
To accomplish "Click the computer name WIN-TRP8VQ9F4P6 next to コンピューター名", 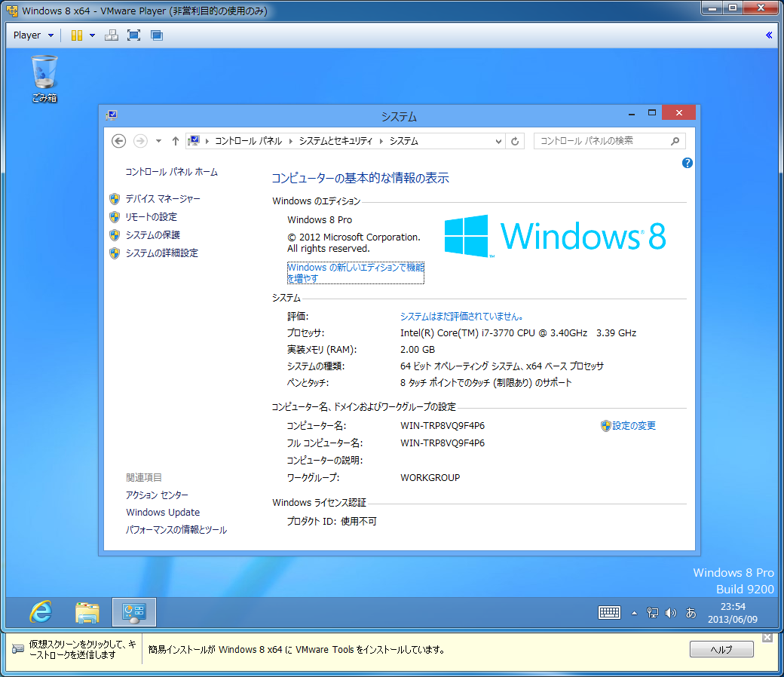I will pos(443,425).
